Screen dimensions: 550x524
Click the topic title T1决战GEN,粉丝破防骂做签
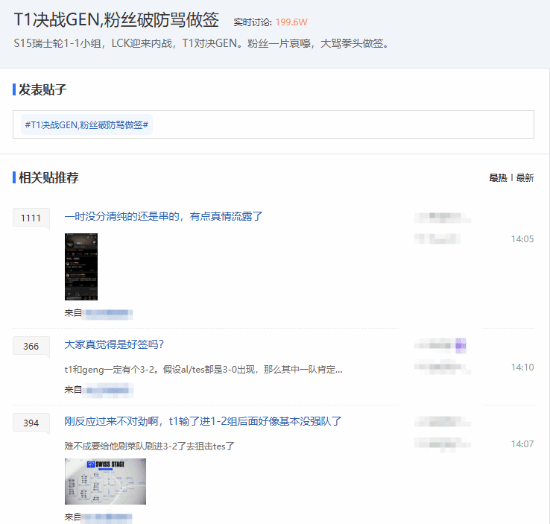click(116, 20)
